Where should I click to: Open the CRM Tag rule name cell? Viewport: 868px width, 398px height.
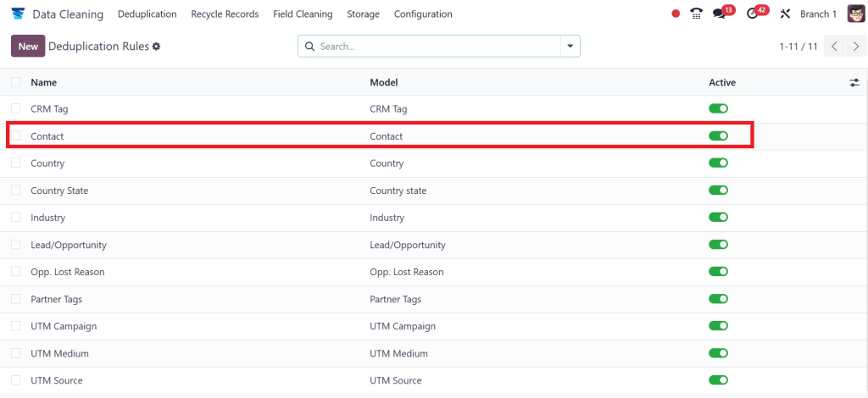click(49, 109)
